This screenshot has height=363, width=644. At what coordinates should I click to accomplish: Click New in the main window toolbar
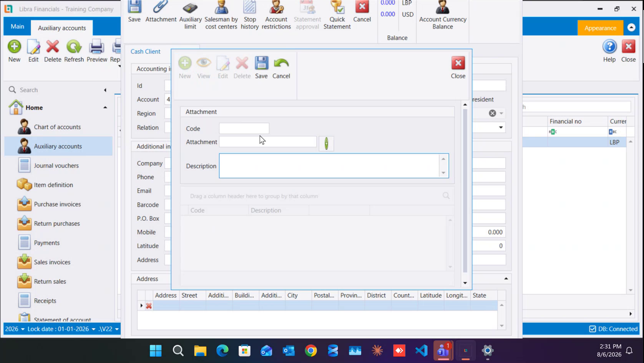tap(14, 51)
